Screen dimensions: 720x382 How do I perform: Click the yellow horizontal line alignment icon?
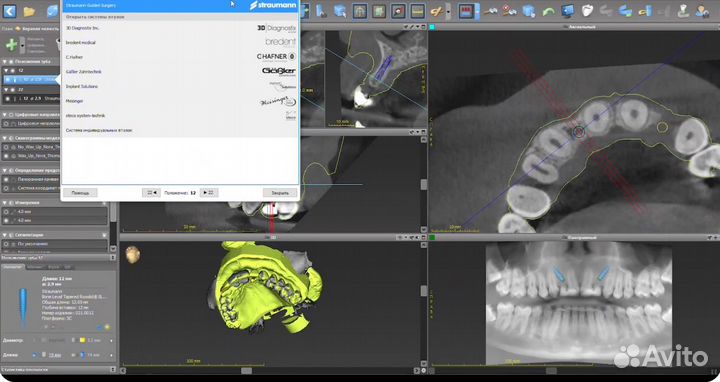(417, 11)
